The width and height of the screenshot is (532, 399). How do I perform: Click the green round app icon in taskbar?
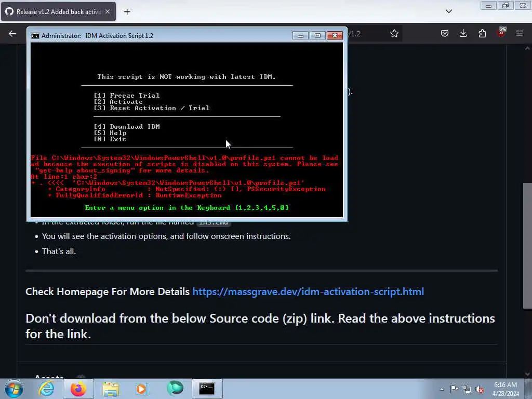pyautogui.click(x=175, y=389)
